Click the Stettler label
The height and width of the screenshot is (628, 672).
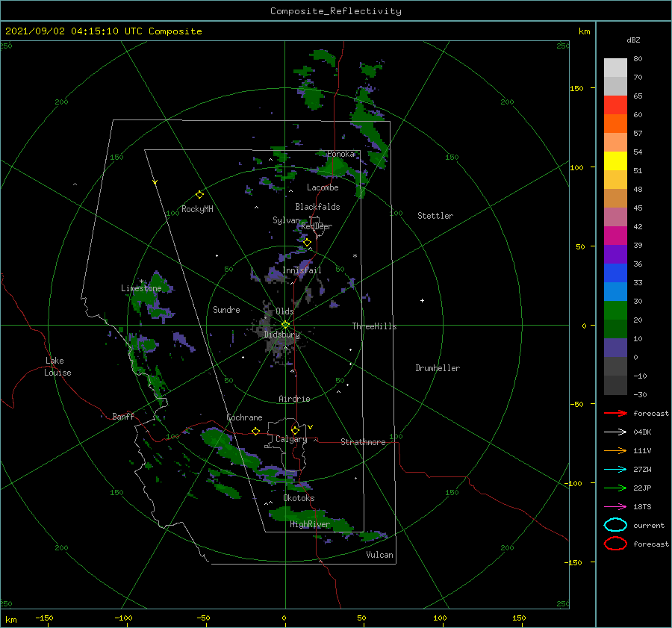coord(435,216)
